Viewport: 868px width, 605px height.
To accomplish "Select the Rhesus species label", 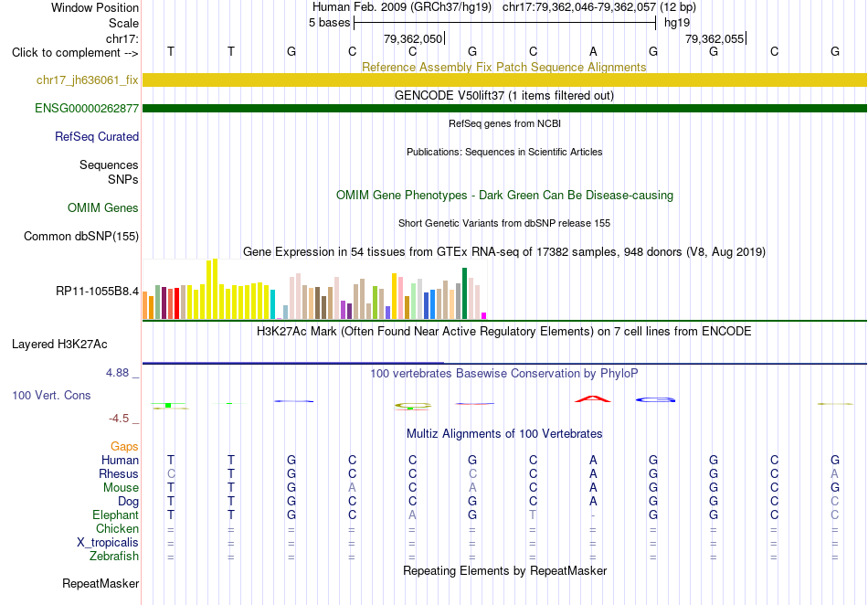I will [x=119, y=473].
